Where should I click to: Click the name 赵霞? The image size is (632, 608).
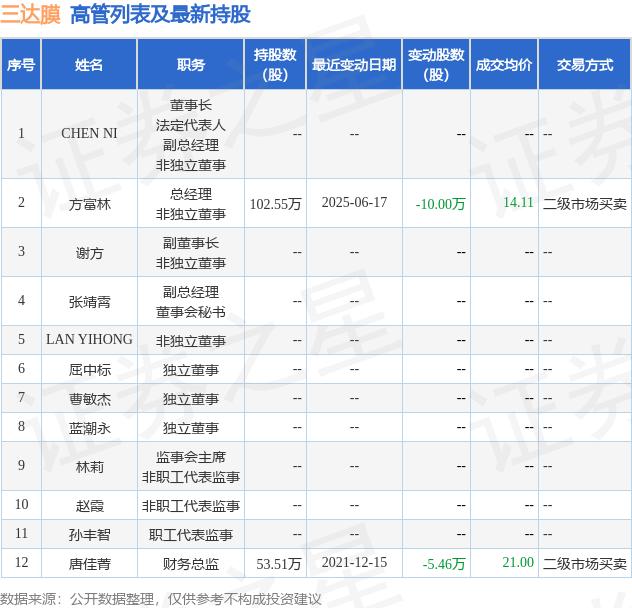(89, 506)
